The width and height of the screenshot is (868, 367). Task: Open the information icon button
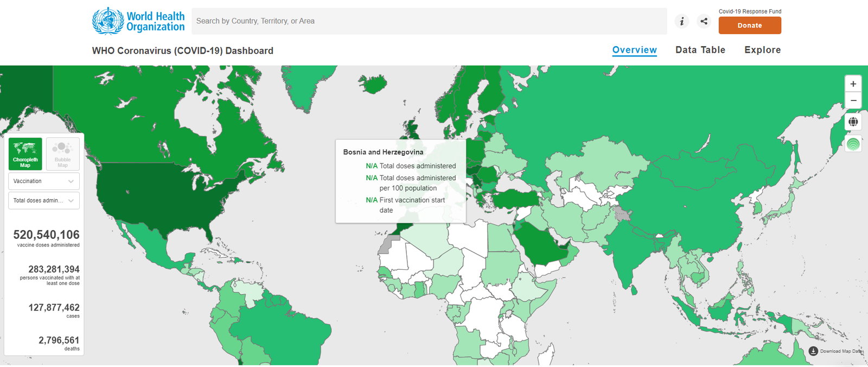(x=682, y=21)
